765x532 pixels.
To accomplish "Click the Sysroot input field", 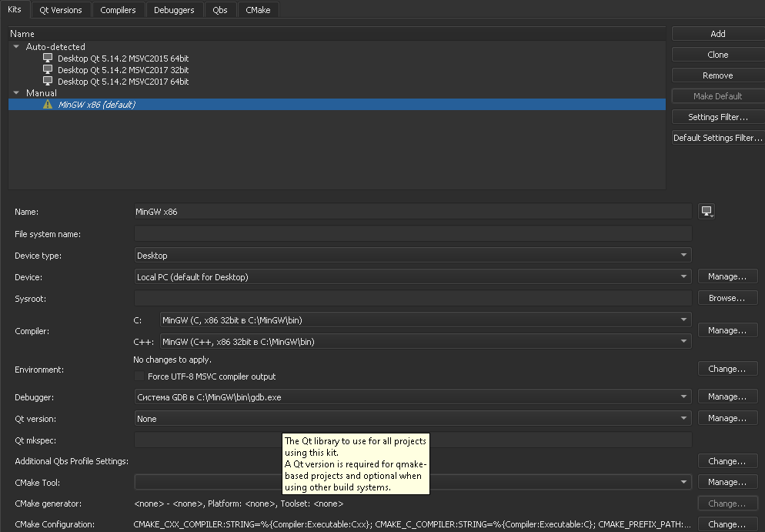I will pyautogui.click(x=413, y=298).
